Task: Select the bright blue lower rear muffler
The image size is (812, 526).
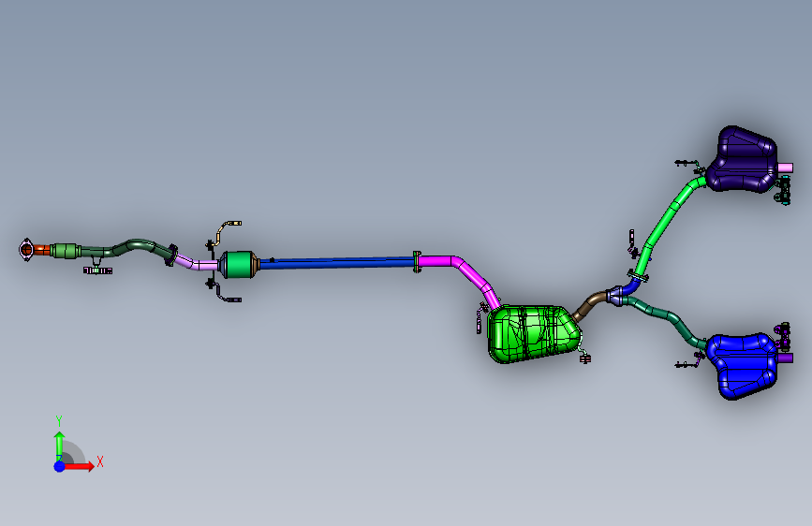Action: tap(742, 366)
